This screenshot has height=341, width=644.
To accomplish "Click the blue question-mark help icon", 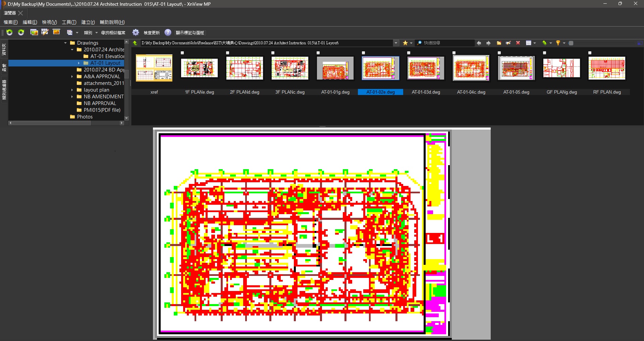I will coord(168,32).
